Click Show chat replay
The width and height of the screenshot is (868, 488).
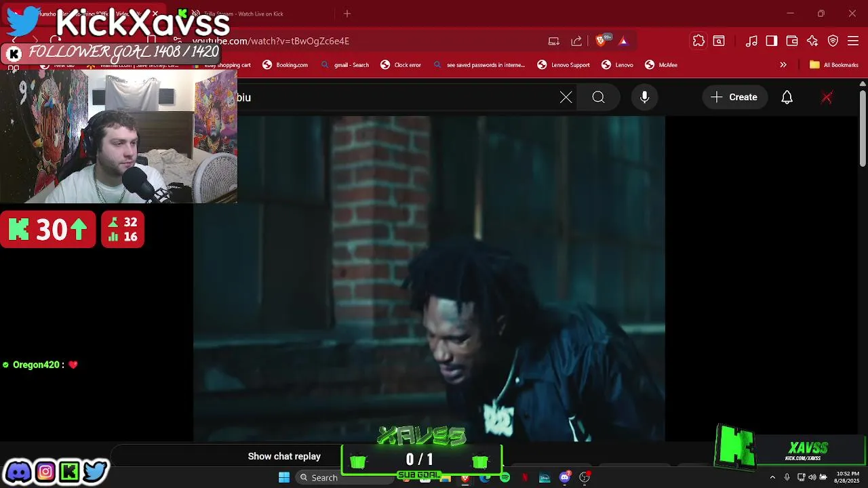pyautogui.click(x=284, y=456)
